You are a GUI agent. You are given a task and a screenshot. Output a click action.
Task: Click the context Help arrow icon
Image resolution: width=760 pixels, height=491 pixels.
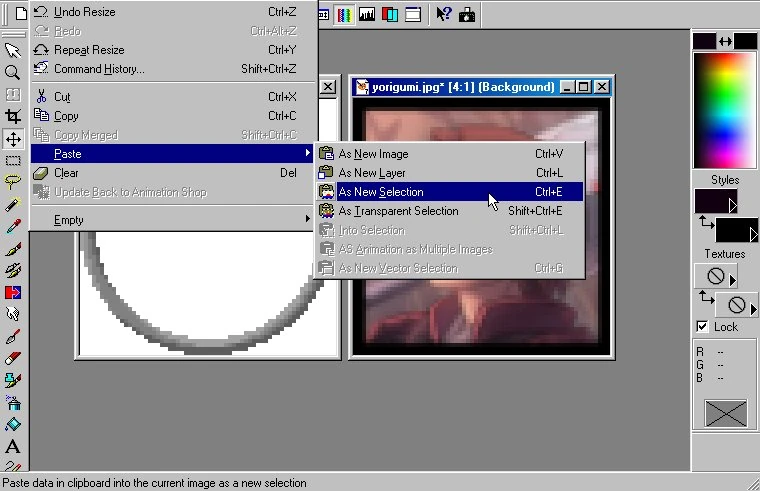pos(443,15)
